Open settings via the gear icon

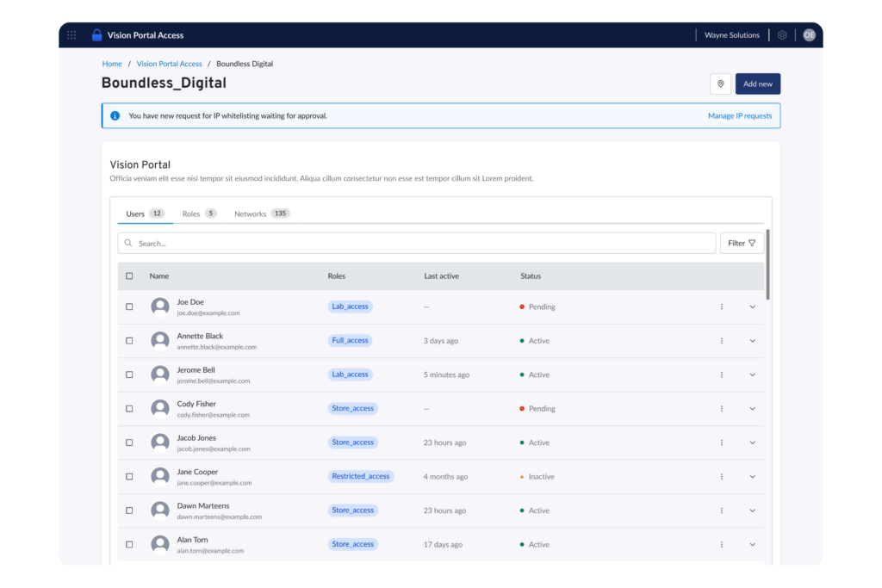coord(781,34)
